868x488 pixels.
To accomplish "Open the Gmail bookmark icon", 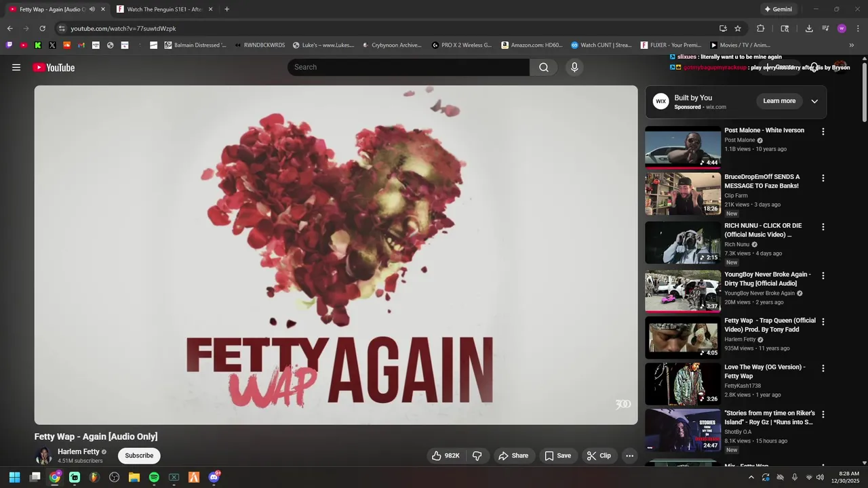I will [81, 45].
